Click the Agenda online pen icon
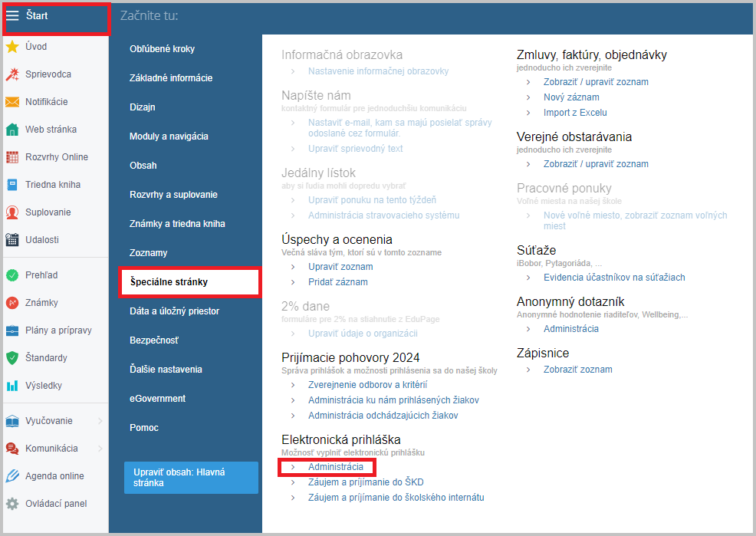 coord(12,476)
